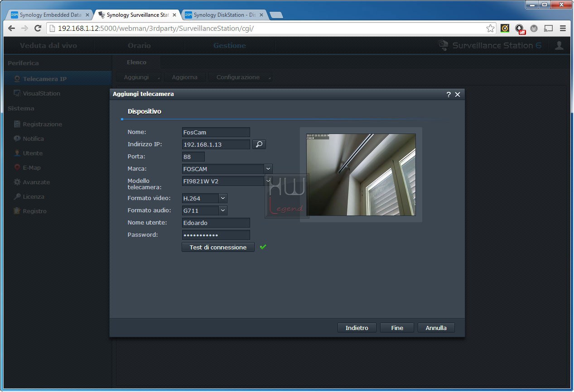Screen dimensions: 574x392
Task: Expand the Modello telecamera dropdown
Action: tap(268, 181)
